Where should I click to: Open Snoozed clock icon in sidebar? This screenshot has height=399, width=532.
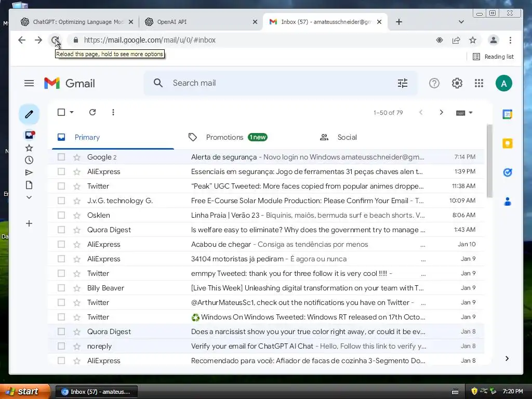(29, 160)
